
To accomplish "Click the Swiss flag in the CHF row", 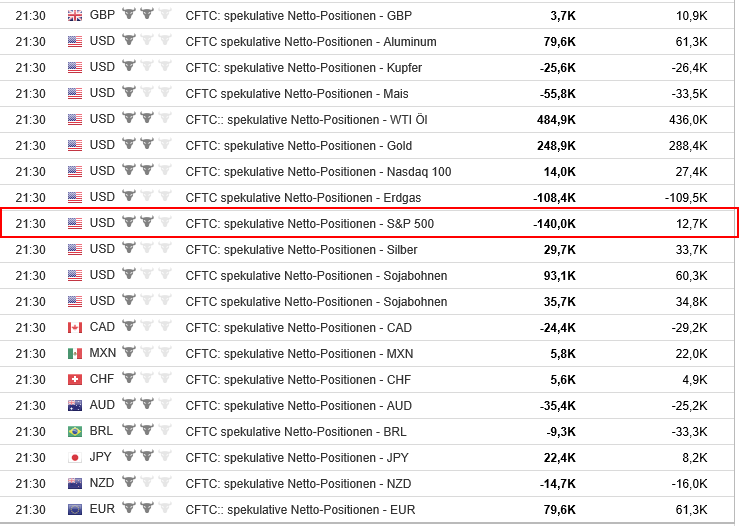I will pyautogui.click(x=75, y=379).
